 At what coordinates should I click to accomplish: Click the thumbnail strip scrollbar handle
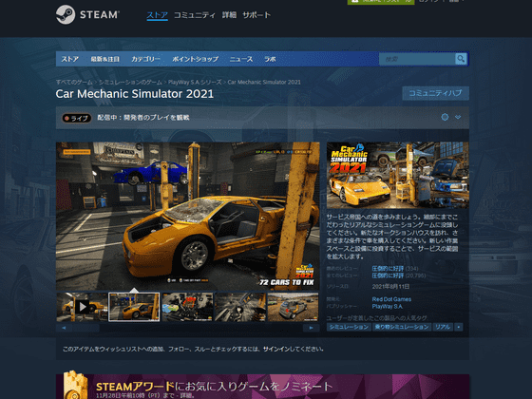(85, 328)
